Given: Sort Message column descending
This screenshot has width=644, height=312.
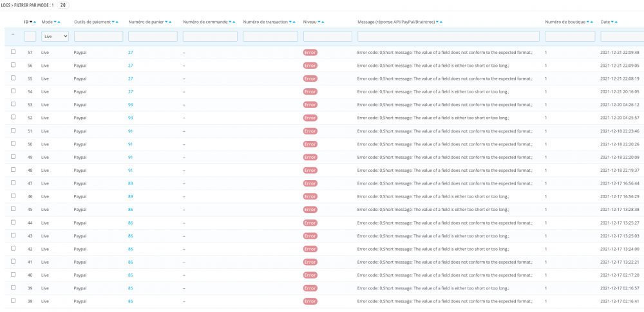Looking at the screenshot, I should [x=437, y=22].
